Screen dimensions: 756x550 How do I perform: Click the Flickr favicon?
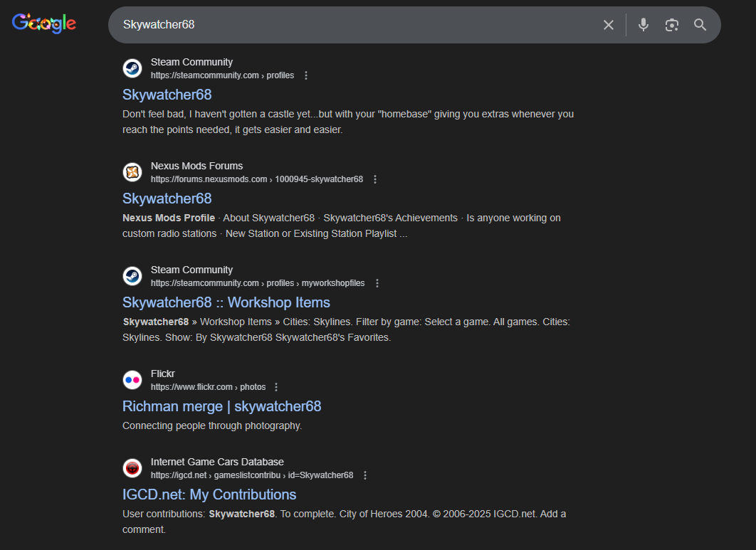click(132, 380)
